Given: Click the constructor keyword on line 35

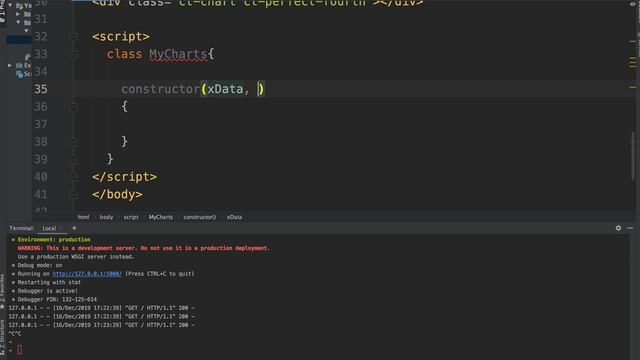Looking at the screenshot, I should click(x=160, y=89).
